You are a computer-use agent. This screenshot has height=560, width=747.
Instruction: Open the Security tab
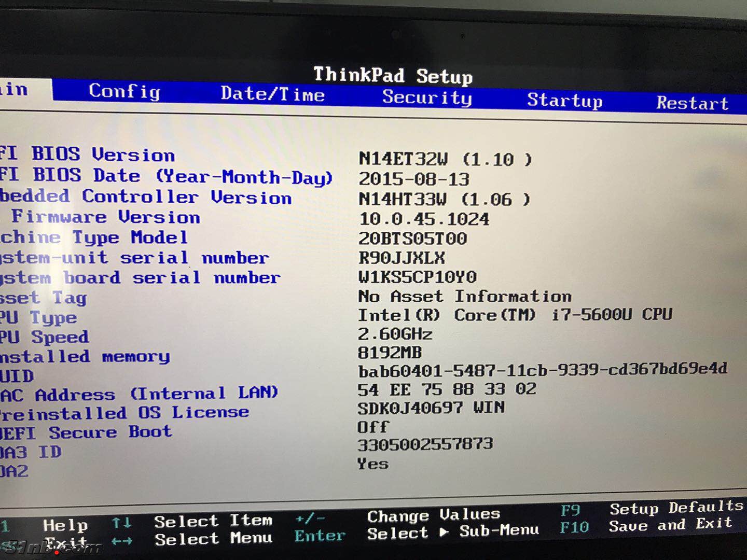click(427, 97)
